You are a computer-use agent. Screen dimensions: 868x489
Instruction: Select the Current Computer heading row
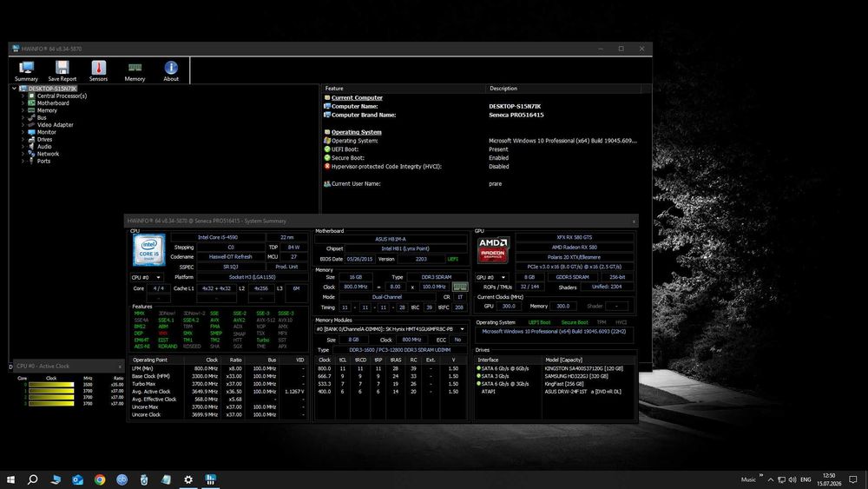pos(357,97)
